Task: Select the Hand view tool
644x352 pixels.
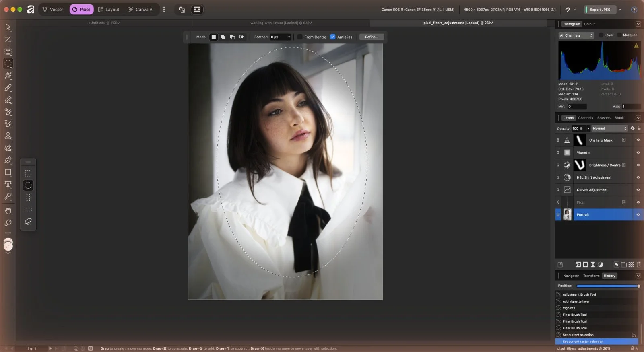Action: click(x=8, y=211)
